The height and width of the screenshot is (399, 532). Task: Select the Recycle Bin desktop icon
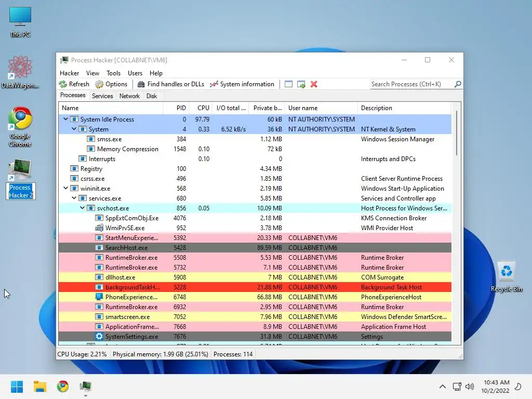pyautogui.click(x=506, y=276)
